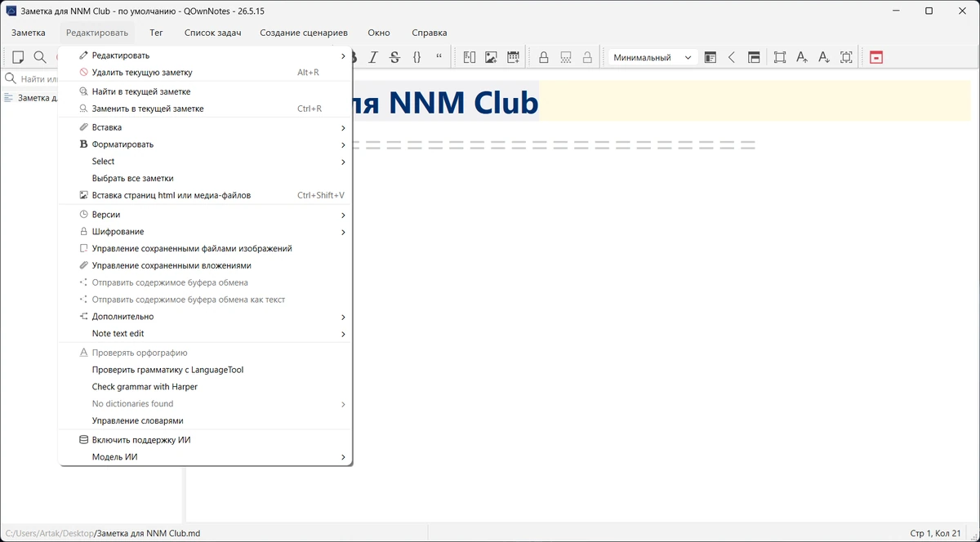Screen dimensions: 980x542
Task: Choose Проверить грамматику с LanguageTool
Action: [205, 370]
